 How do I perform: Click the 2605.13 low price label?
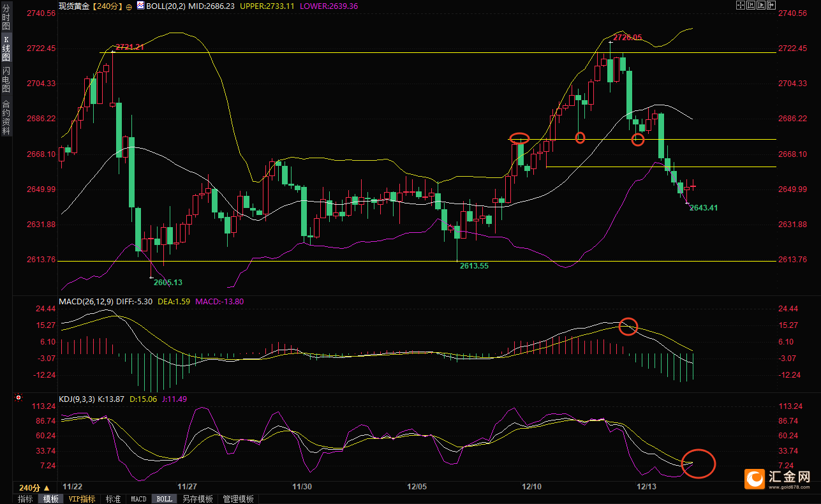click(168, 282)
